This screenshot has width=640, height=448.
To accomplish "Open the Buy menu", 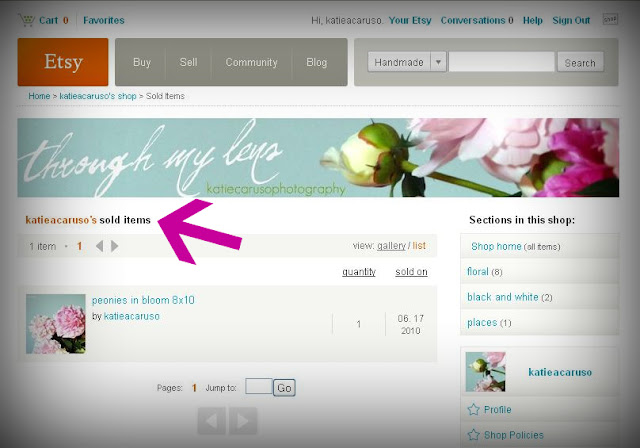I will point(142,62).
